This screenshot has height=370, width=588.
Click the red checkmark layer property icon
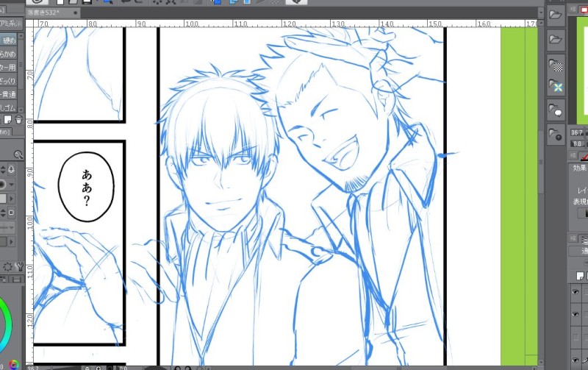click(584, 157)
